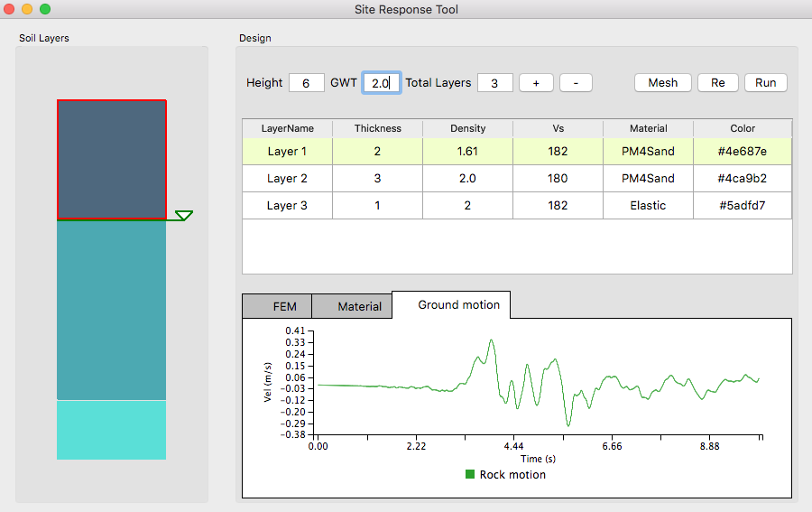Click Layer 1 Vs cell
The image size is (812, 512).
[558, 152]
